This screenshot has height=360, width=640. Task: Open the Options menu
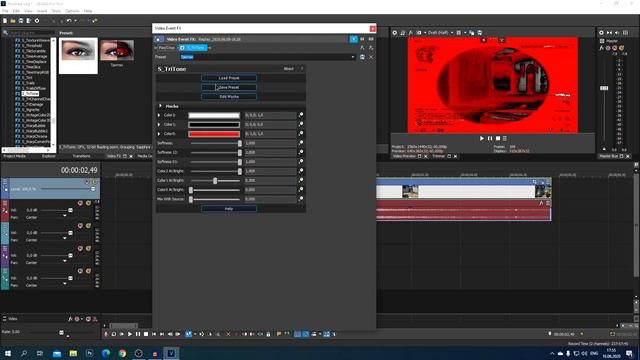[72, 11]
